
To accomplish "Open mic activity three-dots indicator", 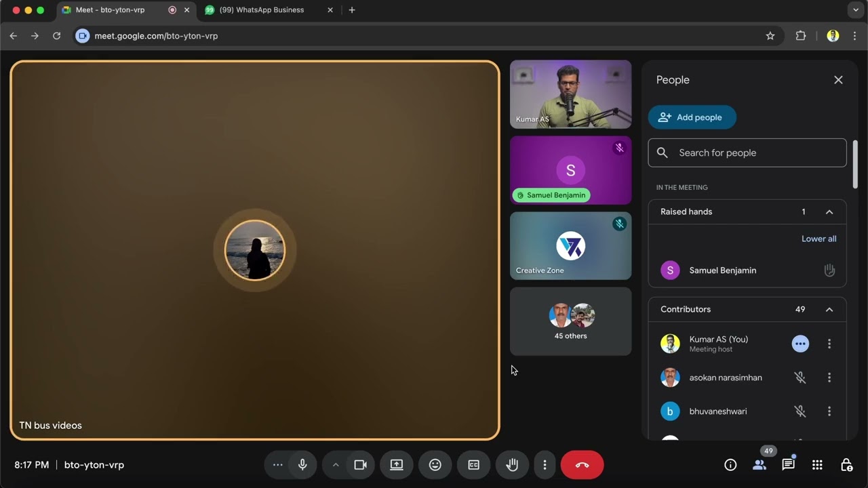I will point(277,465).
